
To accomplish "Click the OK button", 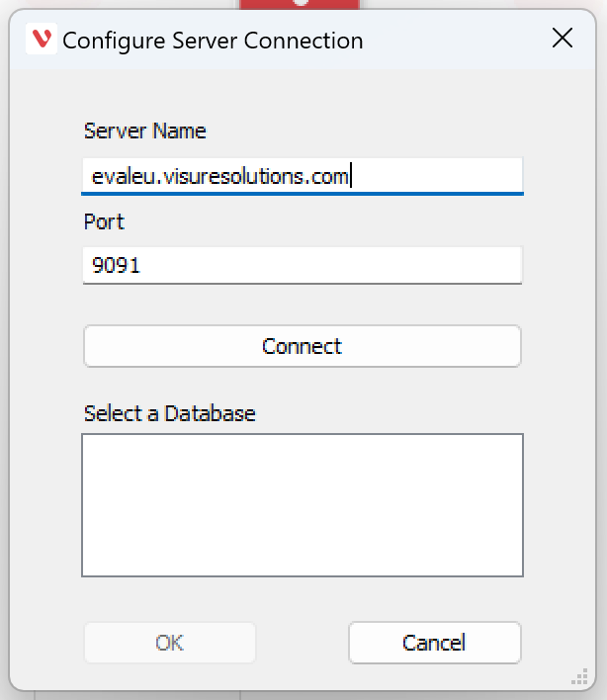I will point(170,643).
